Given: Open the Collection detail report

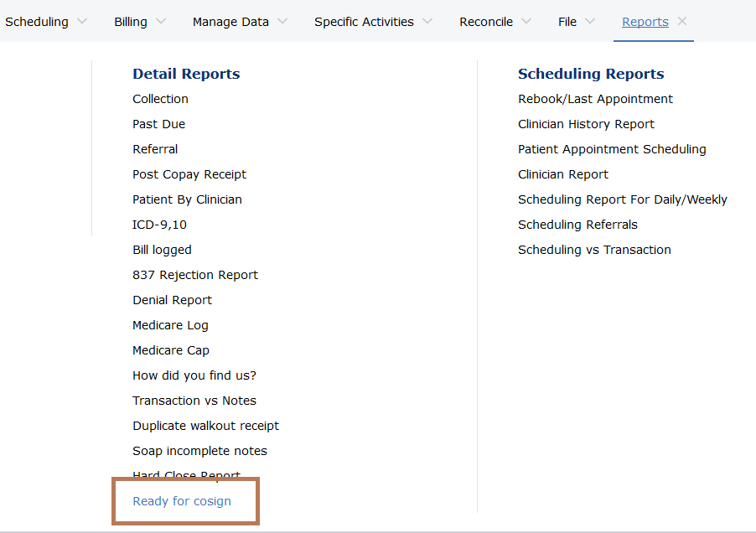Looking at the screenshot, I should tap(160, 99).
